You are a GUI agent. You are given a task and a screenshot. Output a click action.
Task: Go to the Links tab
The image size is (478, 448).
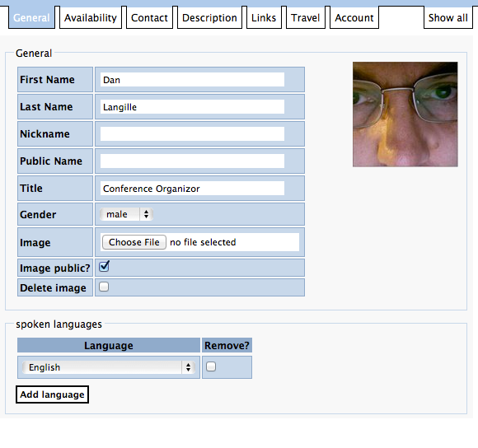click(x=264, y=17)
